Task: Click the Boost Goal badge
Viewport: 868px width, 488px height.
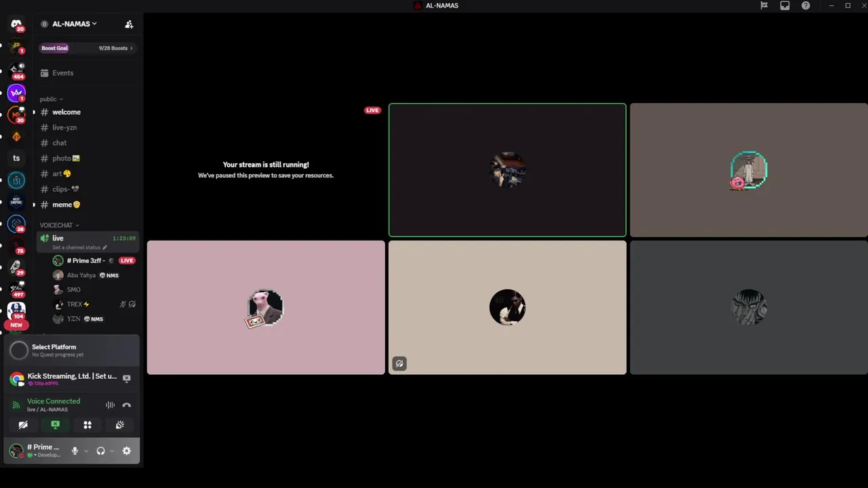Action: tap(54, 48)
